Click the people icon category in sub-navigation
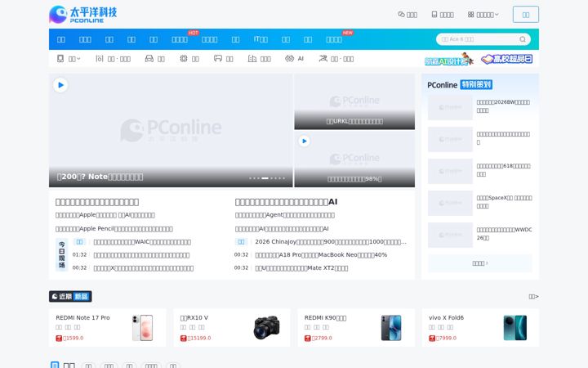Screen dimensions: 588x368 click(x=323, y=59)
